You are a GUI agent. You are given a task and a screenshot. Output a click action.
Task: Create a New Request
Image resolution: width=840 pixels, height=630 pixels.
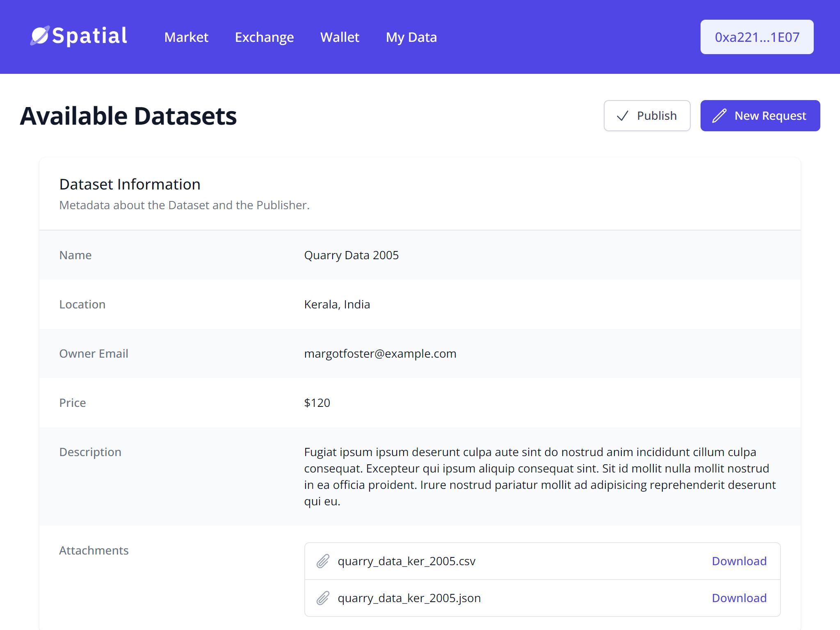(760, 116)
